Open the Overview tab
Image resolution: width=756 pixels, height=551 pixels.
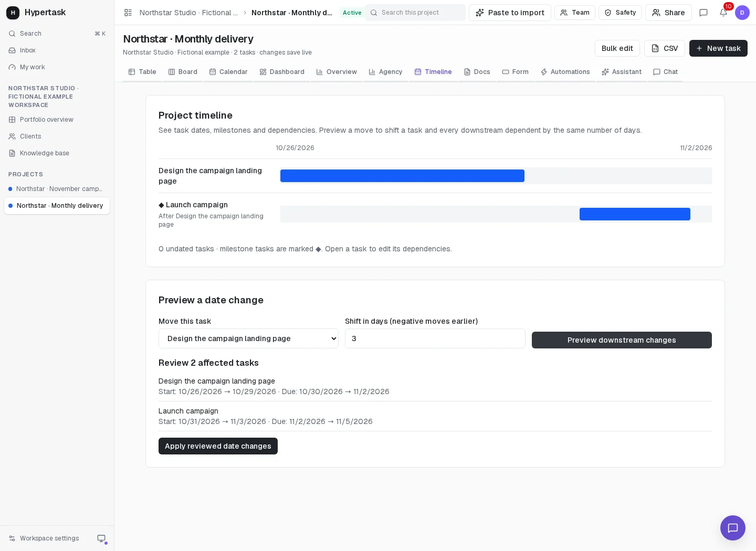[x=337, y=72]
